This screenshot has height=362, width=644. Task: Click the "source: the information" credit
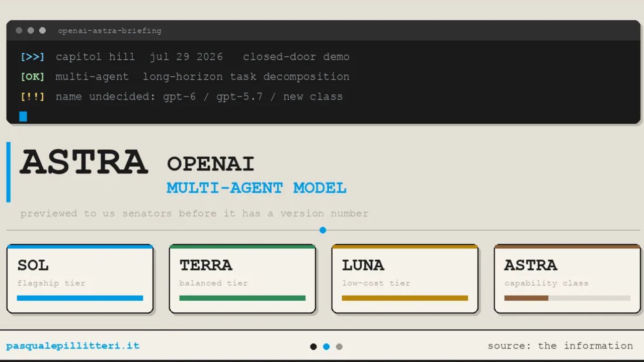(x=560, y=346)
